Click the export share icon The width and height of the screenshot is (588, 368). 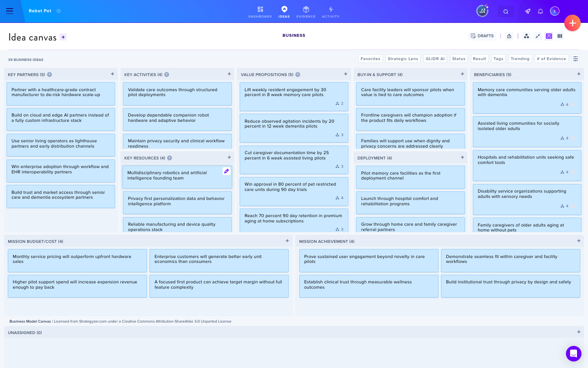[x=509, y=36]
